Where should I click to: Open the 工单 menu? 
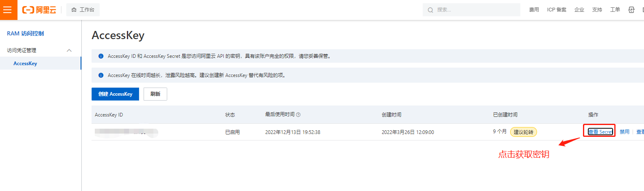[615, 10]
